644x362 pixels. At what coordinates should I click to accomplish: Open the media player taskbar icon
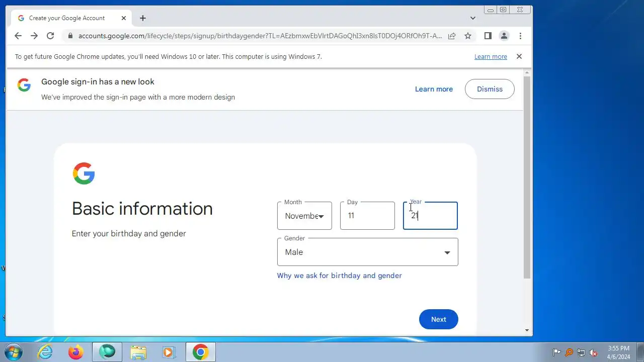(169, 352)
